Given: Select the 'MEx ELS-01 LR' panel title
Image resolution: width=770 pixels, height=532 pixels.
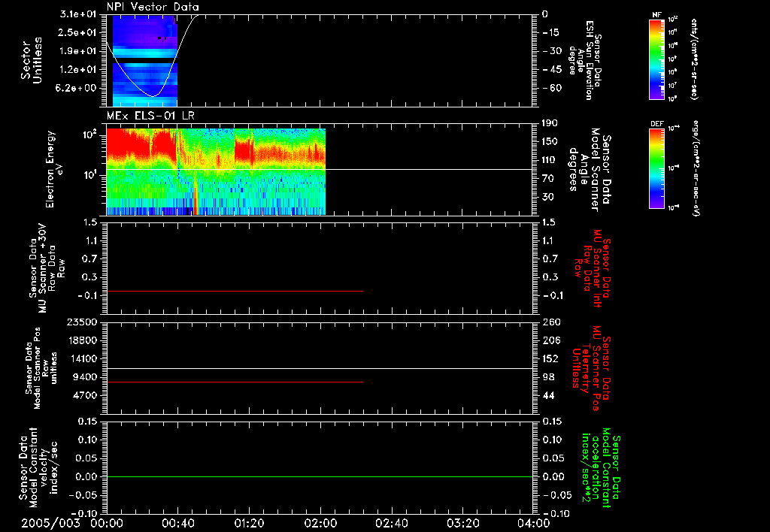Looking at the screenshot, I should (x=150, y=116).
